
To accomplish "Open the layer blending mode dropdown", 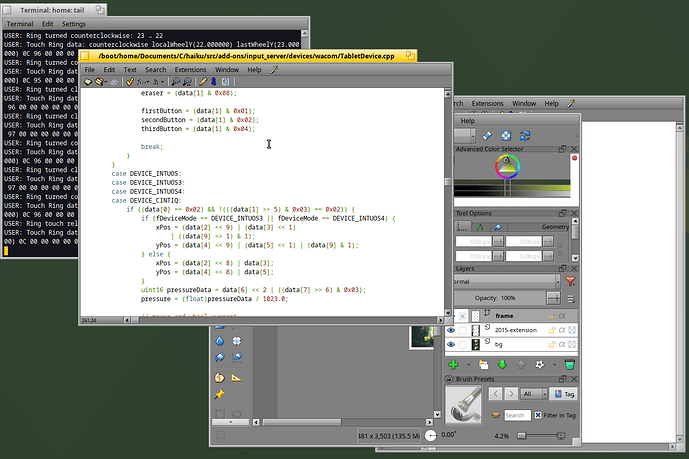I will coord(507,282).
